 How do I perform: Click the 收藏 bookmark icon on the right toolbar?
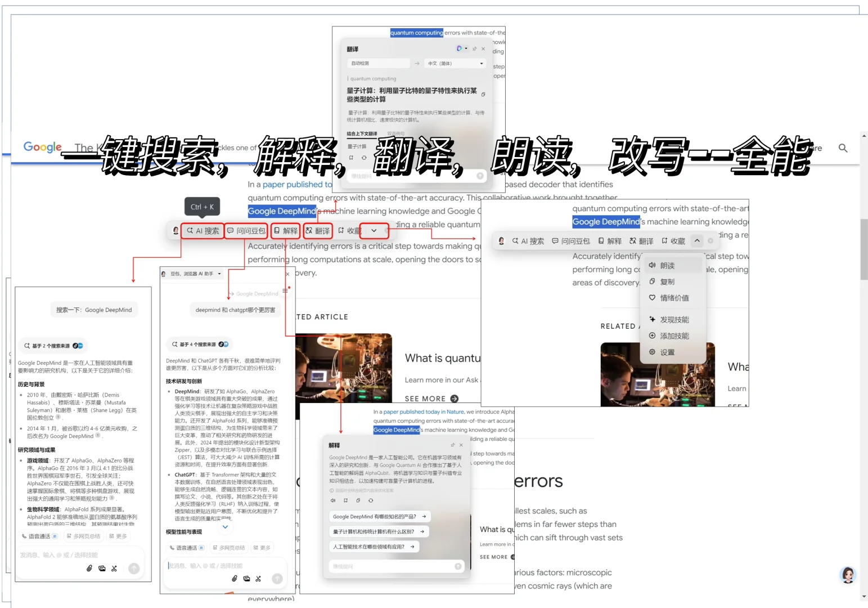click(x=674, y=240)
